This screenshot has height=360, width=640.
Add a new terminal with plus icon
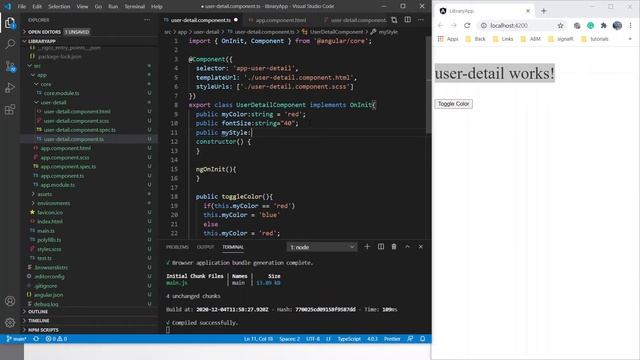pos(367,247)
